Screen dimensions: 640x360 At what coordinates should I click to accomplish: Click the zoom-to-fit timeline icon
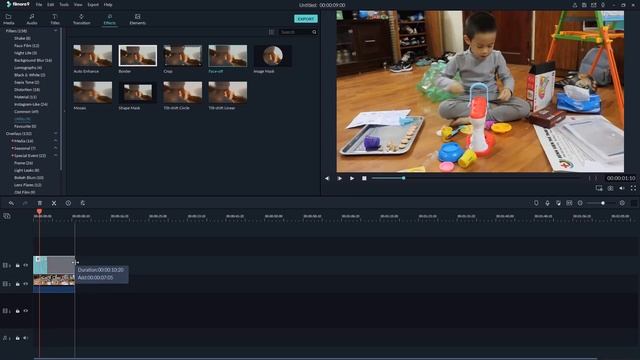569,203
